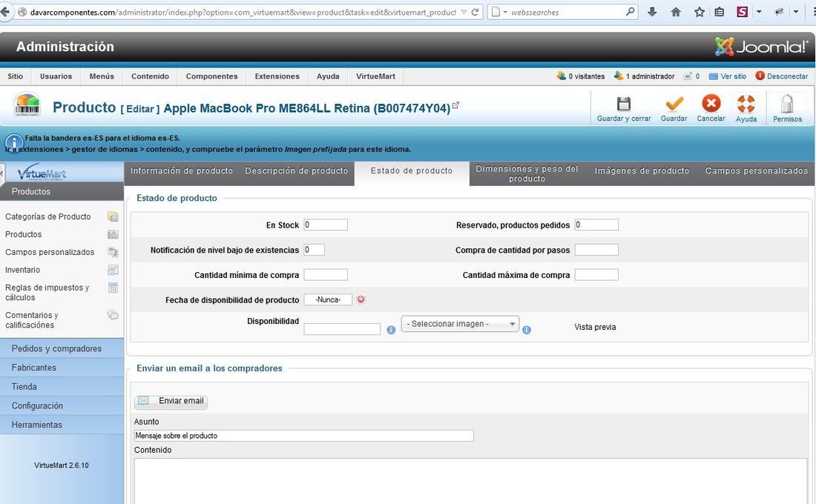Click the Compra de cantidad por pasos field
This screenshot has height=504, width=816.
596,250
